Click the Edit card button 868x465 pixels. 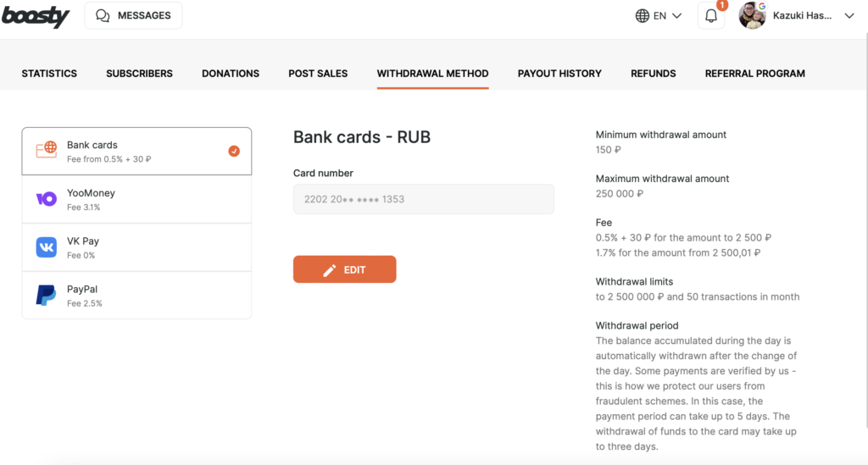coord(344,269)
